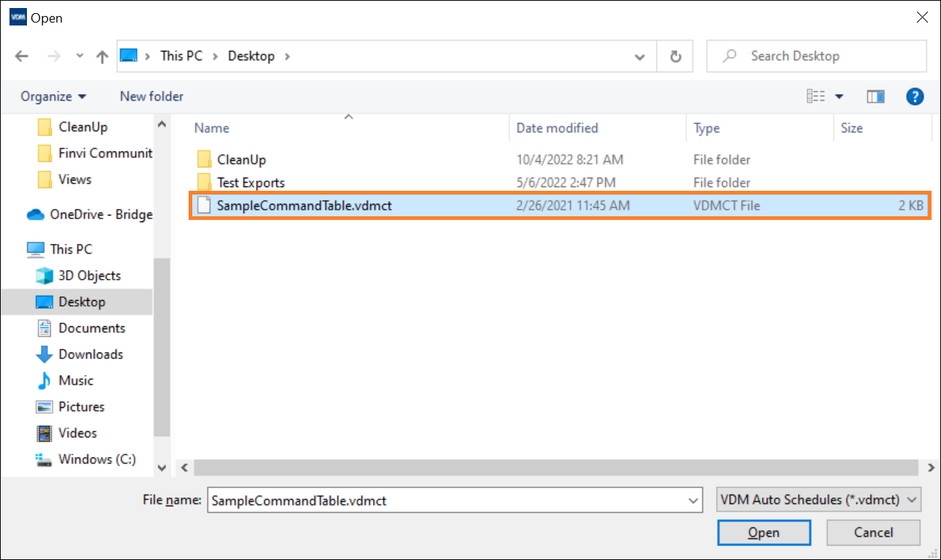Refresh the Desktop folder view
The height and width of the screenshot is (560, 941).
675,56
